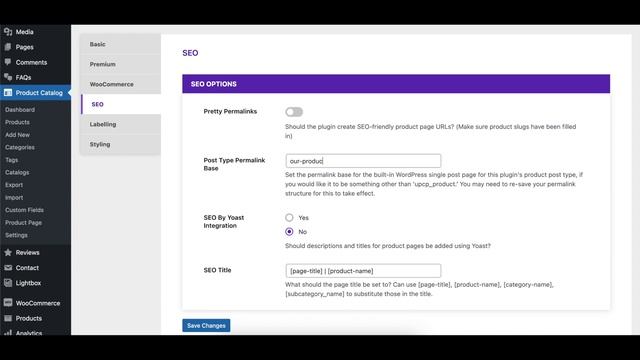
Task: Open the Export submenu link
Action: (x=14, y=184)
